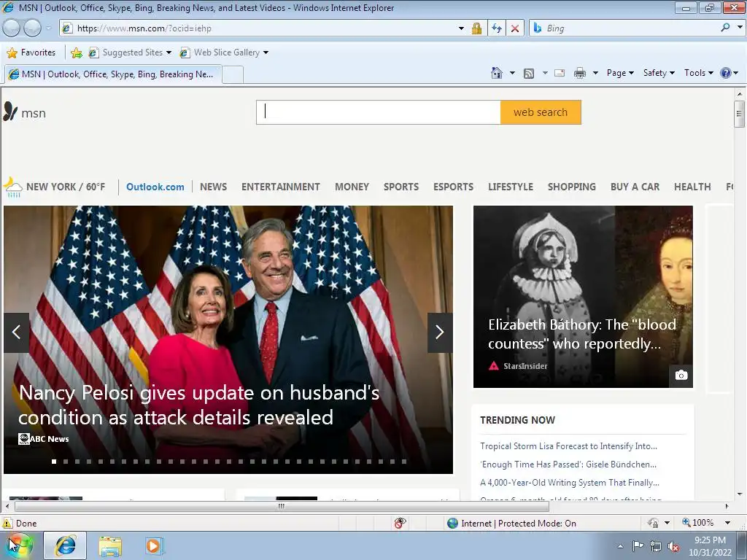Click in the MSN web search field
Image resolution: width=747 pixels, height=560 pixels.
(x=379, y=112)
